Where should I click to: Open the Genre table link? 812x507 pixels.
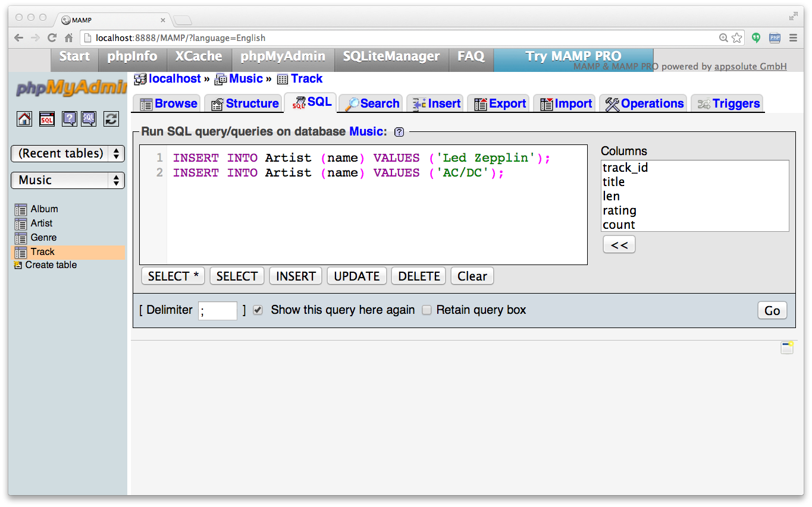click(x=43, y=237)
